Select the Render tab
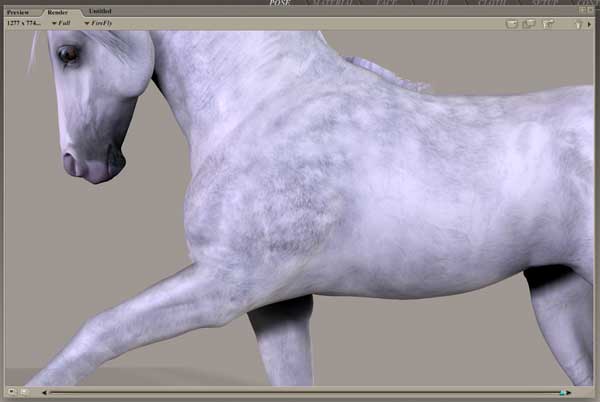This screenshot has height=402, width=600. click(57, 12)
